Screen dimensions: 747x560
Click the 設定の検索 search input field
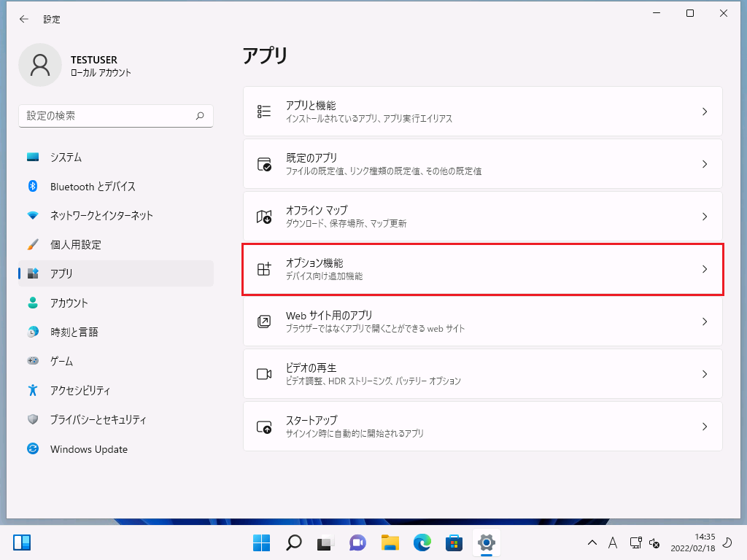point(108,116)
